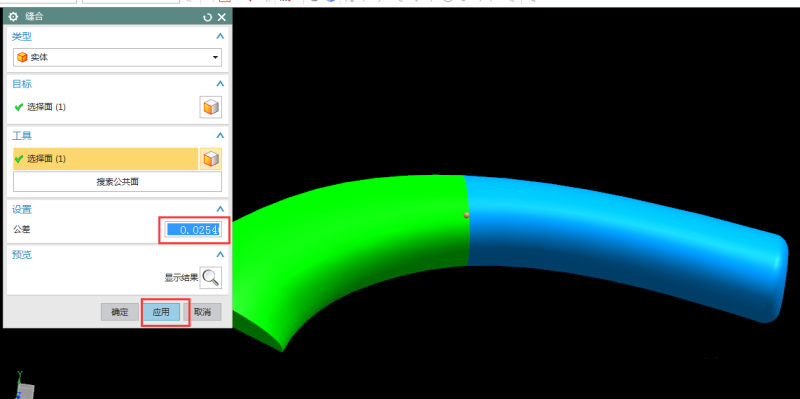Open the Sew dialog gear settings icon
Viewport: 800px width, 399px height.
[x=13, y=17]
